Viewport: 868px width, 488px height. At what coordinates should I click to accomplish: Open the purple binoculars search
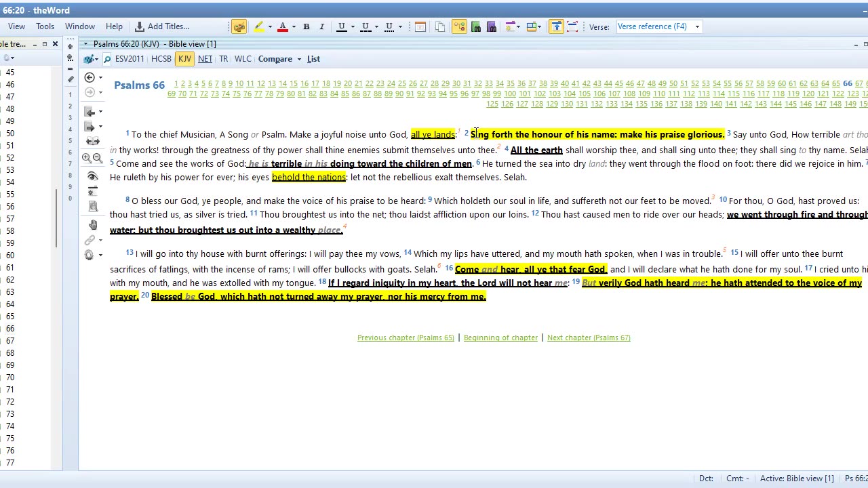492,26
